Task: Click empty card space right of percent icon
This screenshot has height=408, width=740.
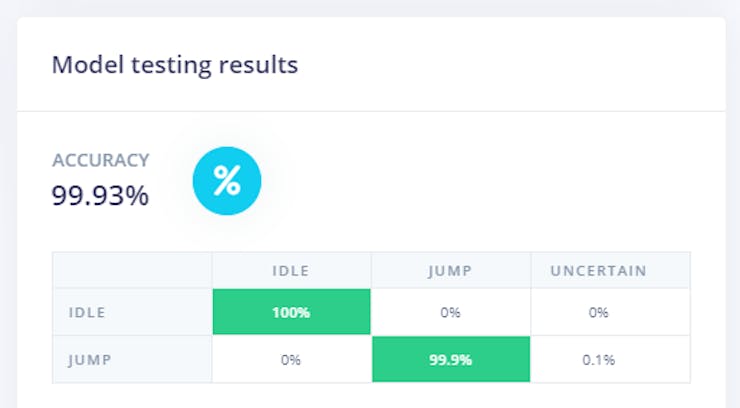Action: (480, 181)
